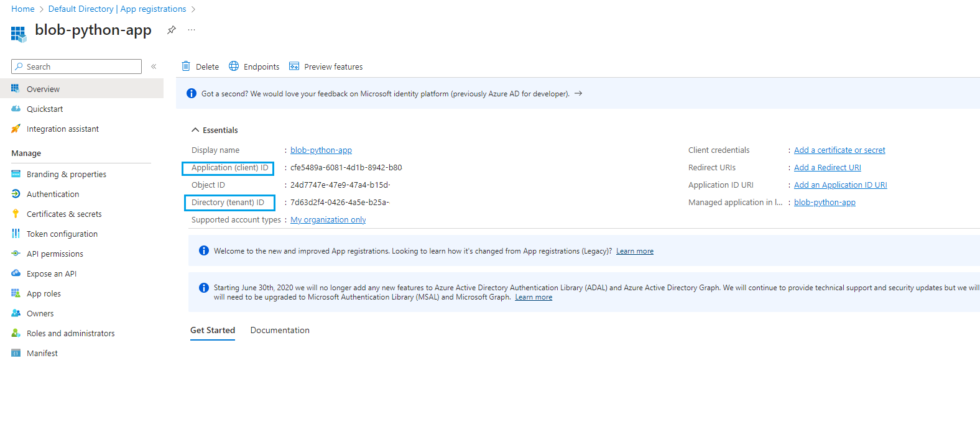Click Add a certificate or secret link

pyautogui.click(x=839, y=150)
